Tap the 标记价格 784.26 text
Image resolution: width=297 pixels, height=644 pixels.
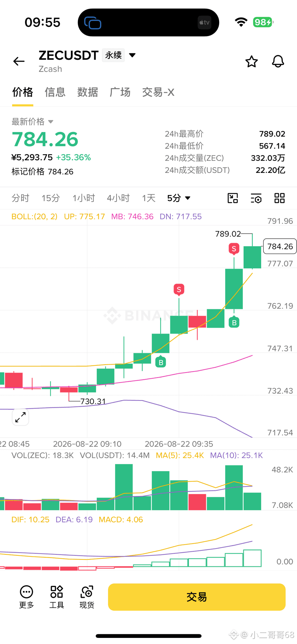pos(42,172)
